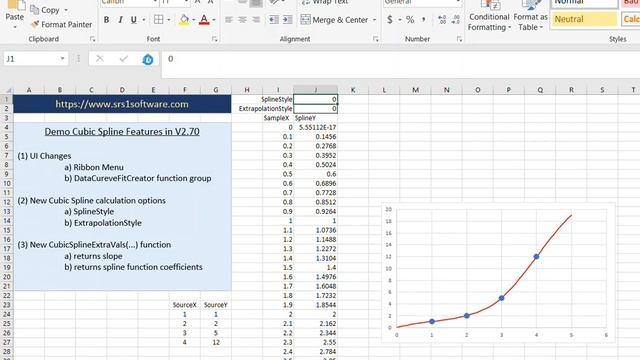Apply the yellow fill color bucket
This screenshot has width=640, height=360.
(184, 20)
